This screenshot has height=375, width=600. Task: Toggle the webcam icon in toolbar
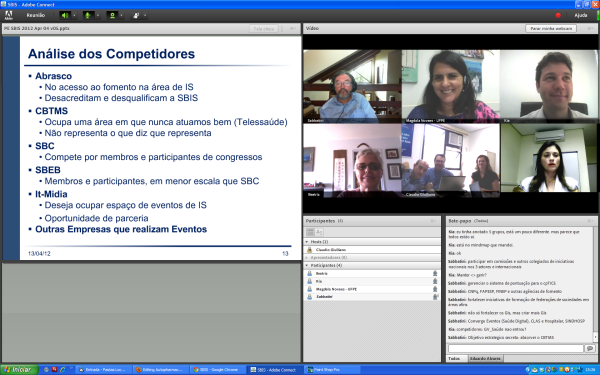point(112,15)
